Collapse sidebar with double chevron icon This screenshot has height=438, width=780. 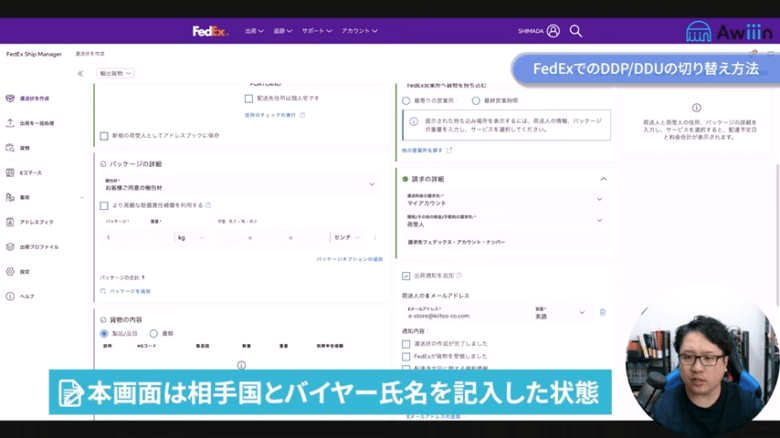coord(80,74)
